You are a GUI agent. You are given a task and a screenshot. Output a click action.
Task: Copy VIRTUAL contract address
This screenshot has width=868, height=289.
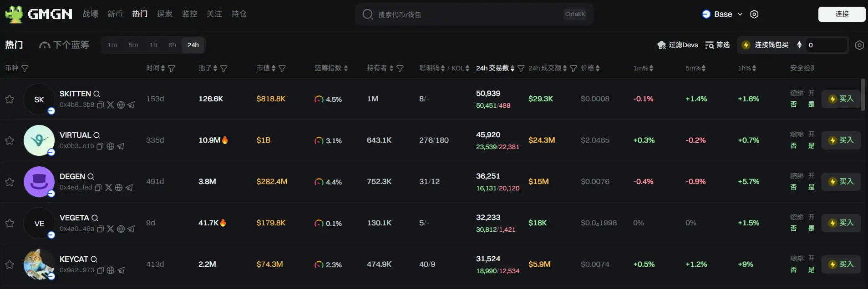click(100, 146)
